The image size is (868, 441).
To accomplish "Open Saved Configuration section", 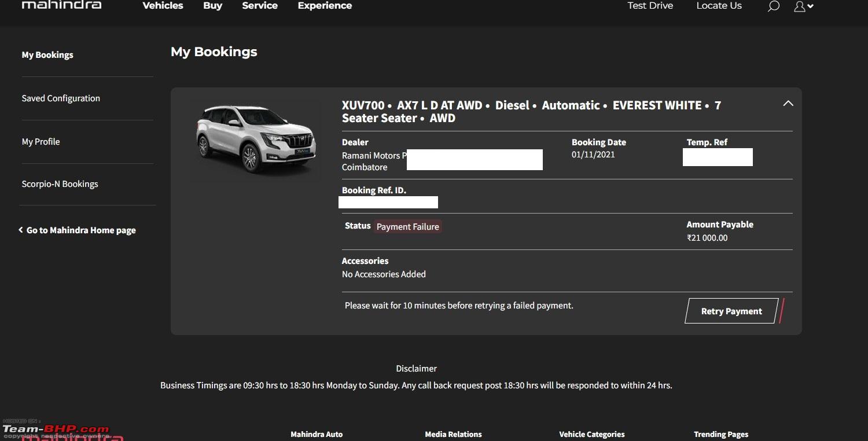I will [61, 98].
